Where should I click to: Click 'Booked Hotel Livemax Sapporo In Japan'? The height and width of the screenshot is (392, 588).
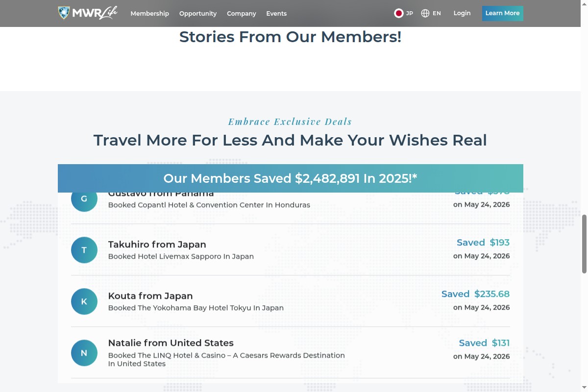181,256
